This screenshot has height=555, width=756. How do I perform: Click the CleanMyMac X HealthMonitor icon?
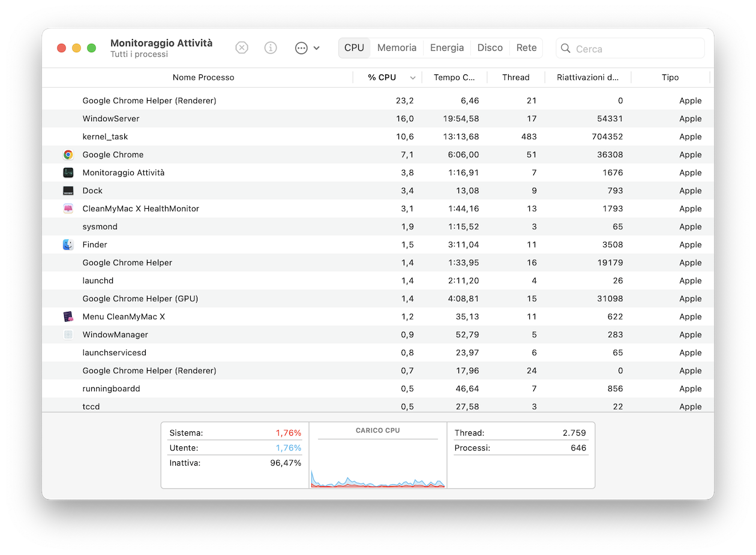pos(68,209)
